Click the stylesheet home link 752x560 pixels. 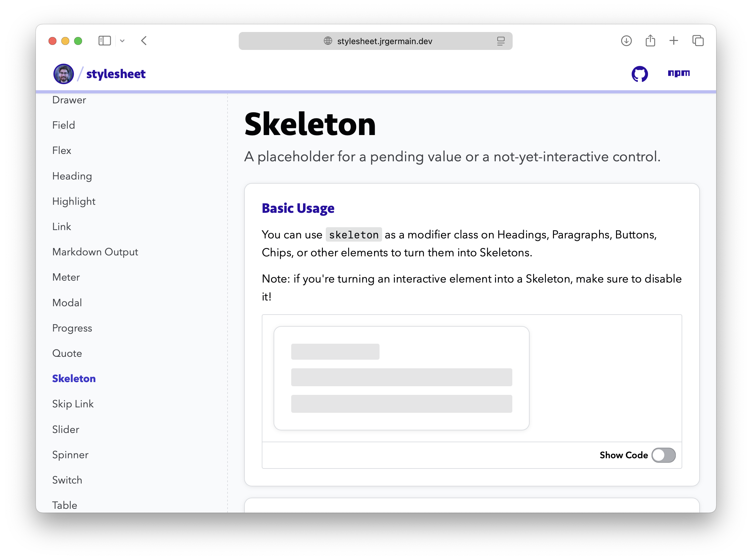click(116, 74)
